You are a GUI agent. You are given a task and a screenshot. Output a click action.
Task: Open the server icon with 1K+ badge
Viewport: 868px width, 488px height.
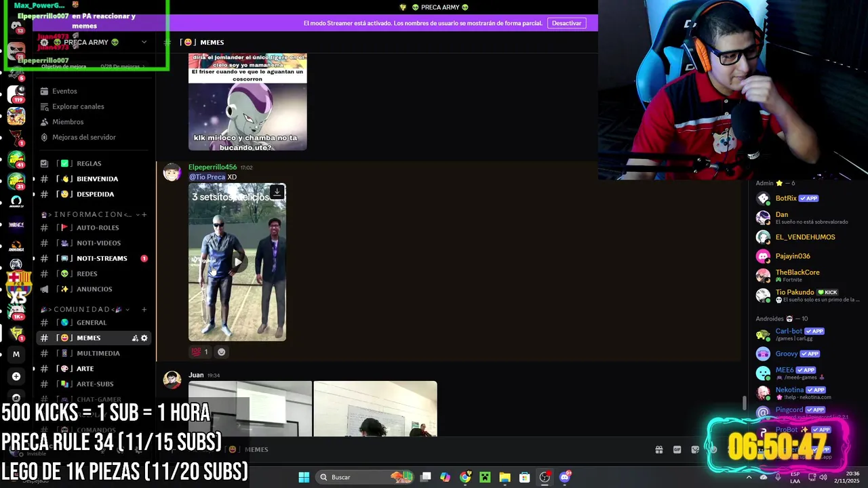[16, 312]
